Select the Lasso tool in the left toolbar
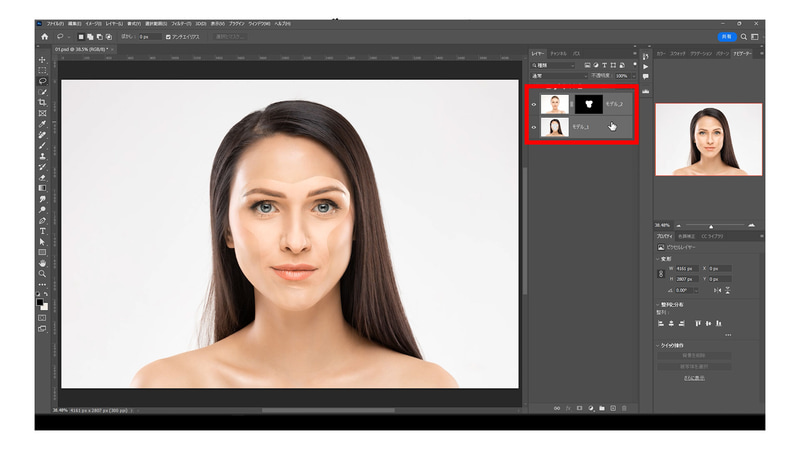800x450 pixels. (42, 81)
